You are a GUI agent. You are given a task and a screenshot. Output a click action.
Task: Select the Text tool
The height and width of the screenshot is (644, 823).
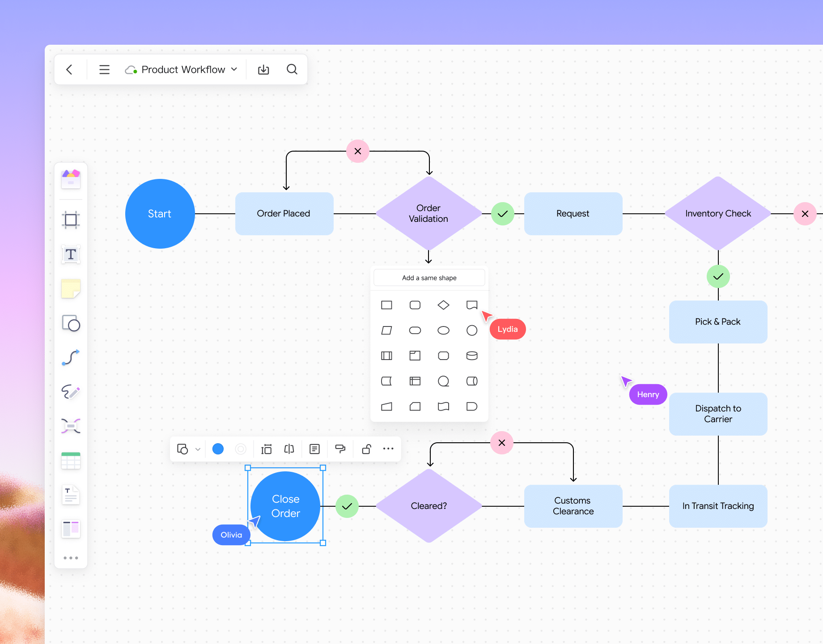point(70,254)
